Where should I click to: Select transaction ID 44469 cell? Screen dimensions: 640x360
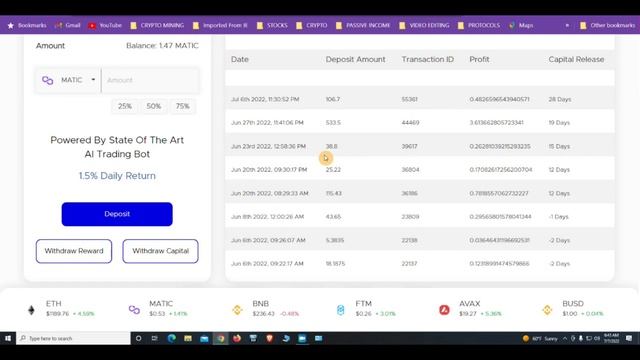[x=410, y=122]
